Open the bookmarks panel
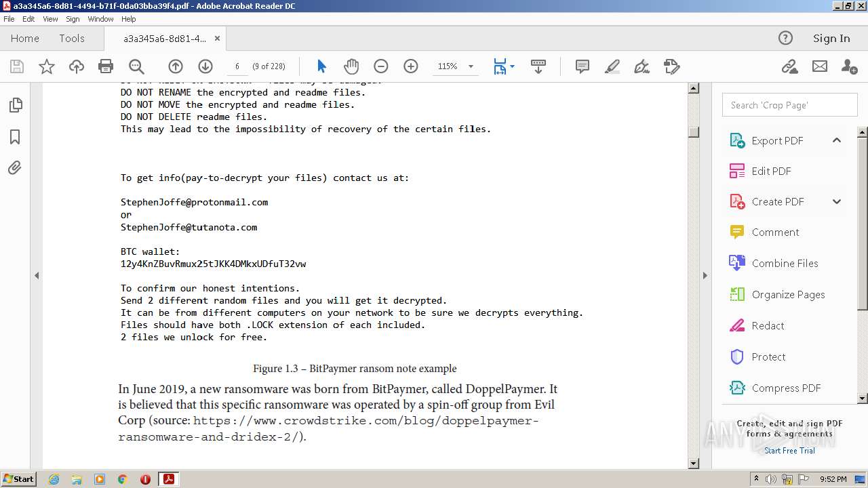Viewport: 868px width, 488px height. pyautogui.click(x=15, y=137)
